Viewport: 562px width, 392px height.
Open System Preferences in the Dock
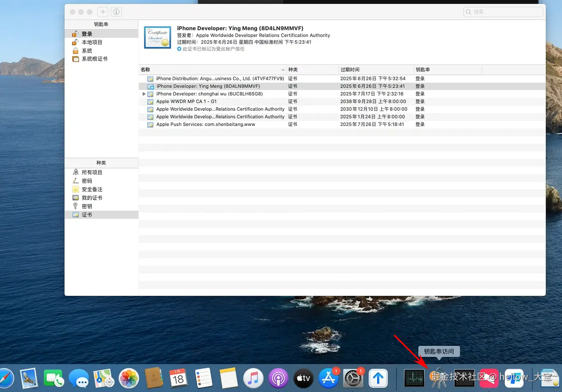[353, 378]
